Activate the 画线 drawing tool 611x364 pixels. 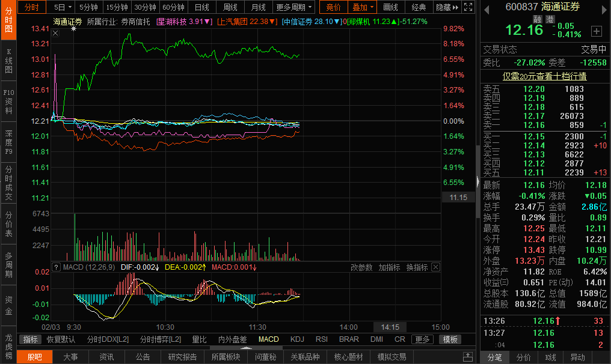390,7
